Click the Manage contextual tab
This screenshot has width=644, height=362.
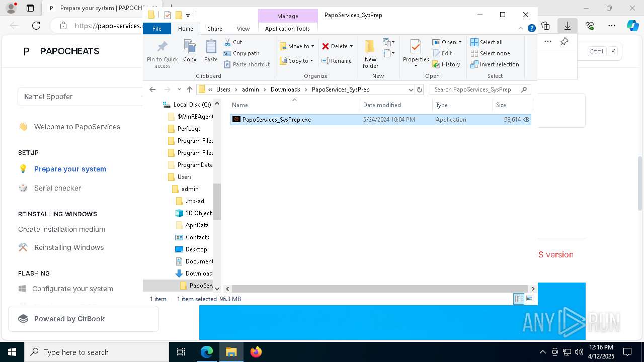288,16
